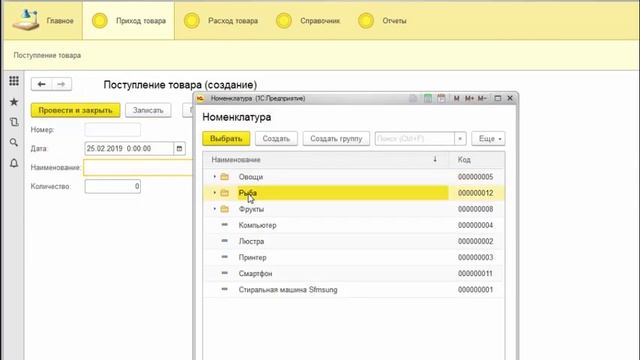Expand the Фрукты group

pos(215,209)
